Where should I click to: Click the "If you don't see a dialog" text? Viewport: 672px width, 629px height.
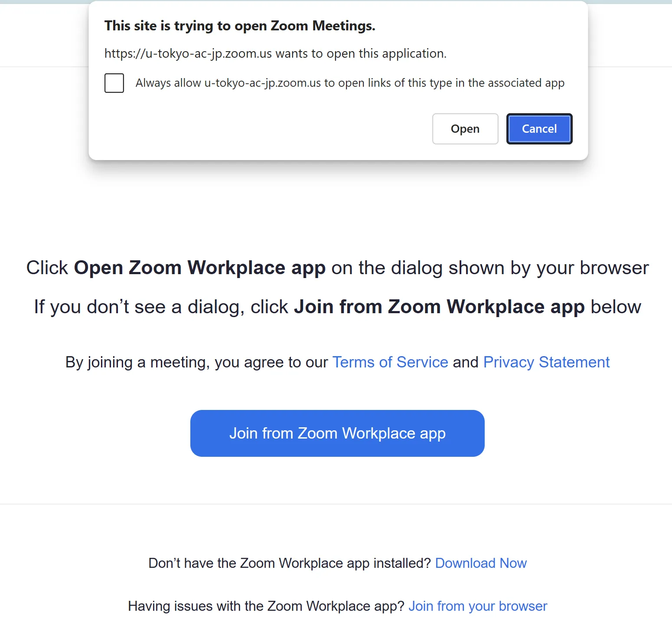137,307
